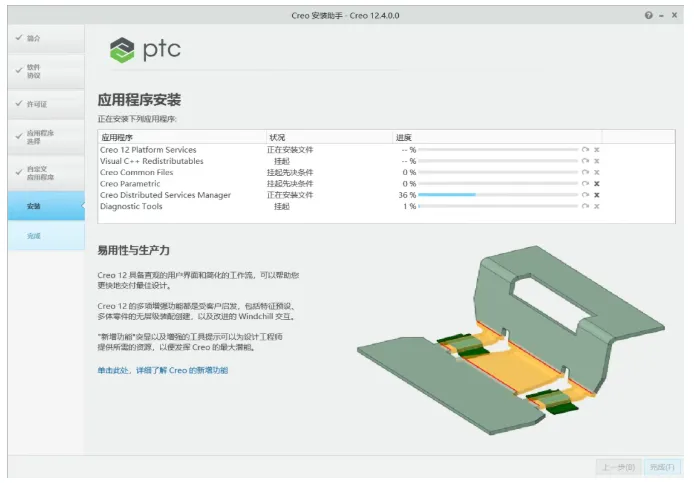Click the 易用性与生产力 heading

[134, 250]
